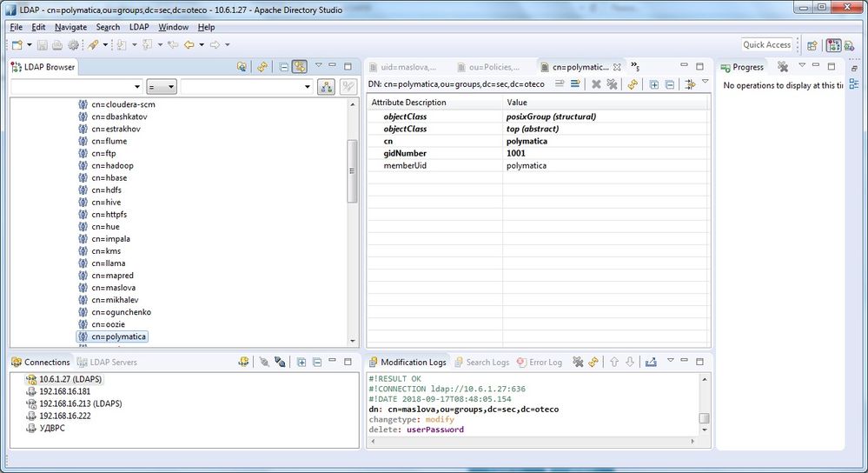Open the hidden editor tabs overflow list

point(634,66)
